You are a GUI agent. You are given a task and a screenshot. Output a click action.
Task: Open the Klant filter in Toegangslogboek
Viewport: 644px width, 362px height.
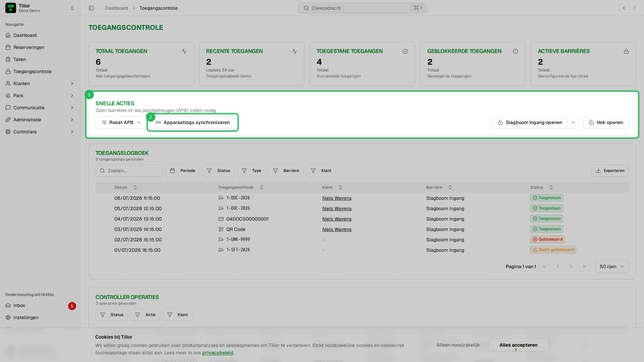pyautogui.click(x=321, y=171)
